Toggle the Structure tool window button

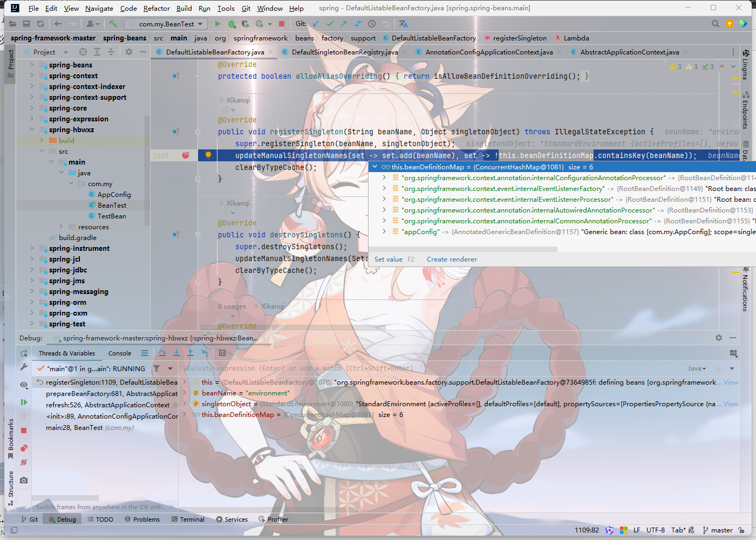[x=10, y=488]
